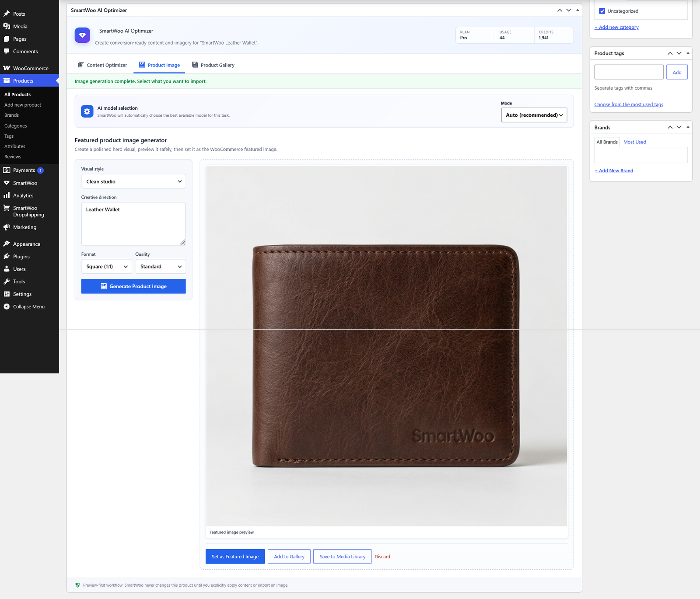Click Choose from the most used tags
Image resolution: width=700 pixels, height=599 pixels.
coord(629,105)
